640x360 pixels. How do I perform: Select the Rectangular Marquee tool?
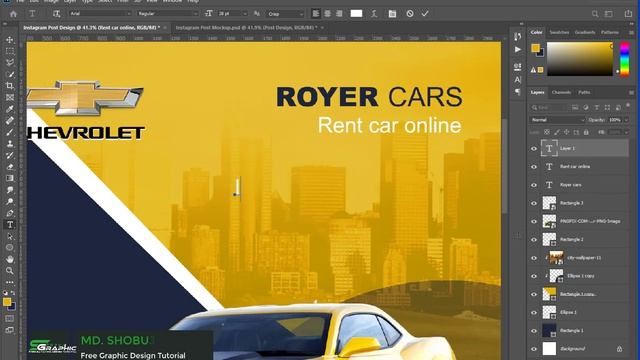[10, 51]
